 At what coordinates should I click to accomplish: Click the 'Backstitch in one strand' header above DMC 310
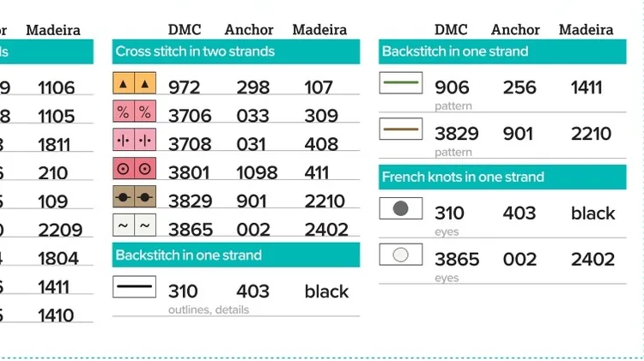[189, 256]
